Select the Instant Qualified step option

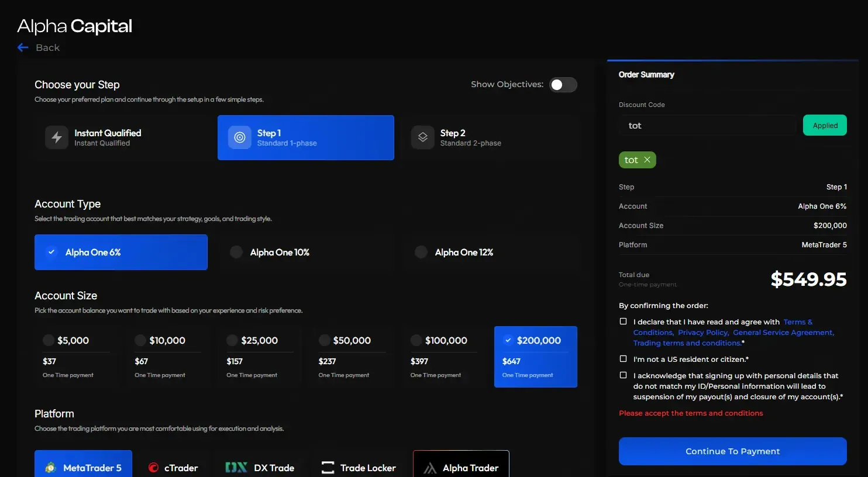coord(122,137)
